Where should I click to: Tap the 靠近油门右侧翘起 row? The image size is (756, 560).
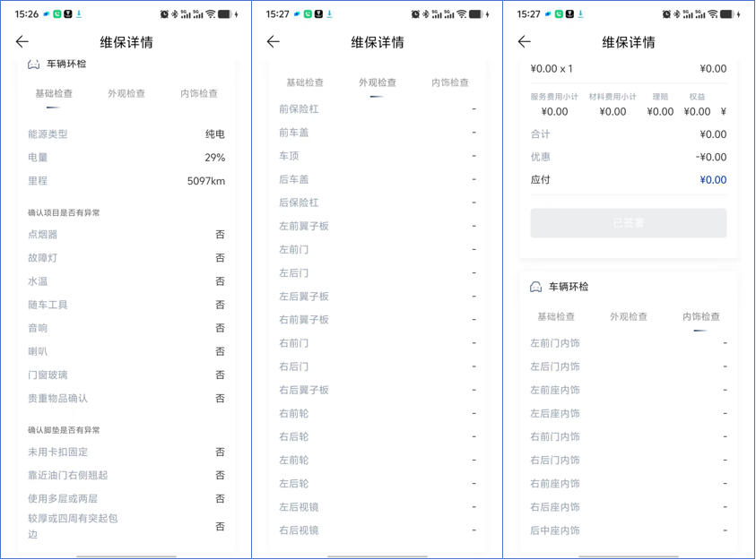point(126,475)
